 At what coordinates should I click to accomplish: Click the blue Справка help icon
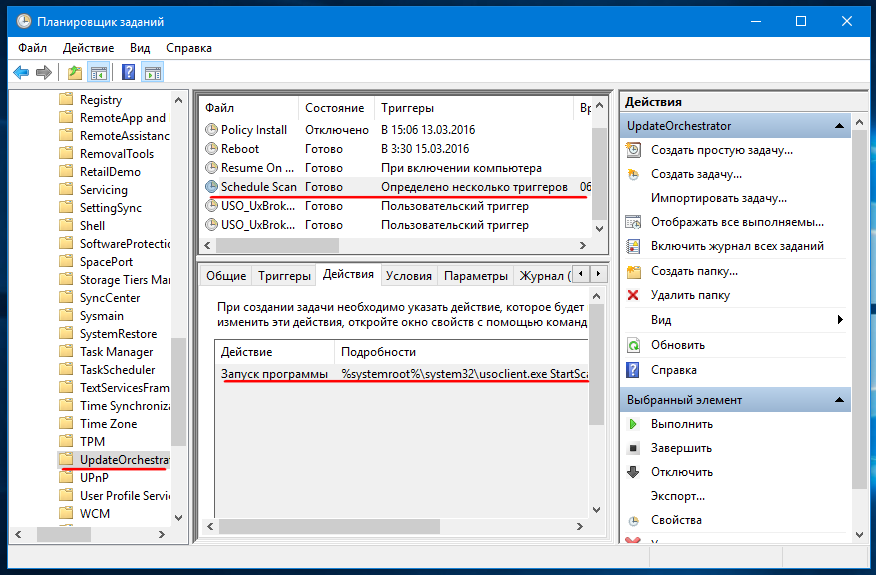[x=632, y=370]
